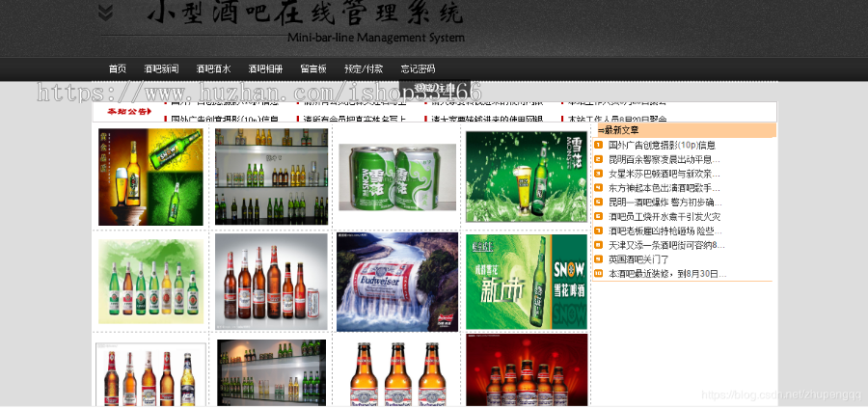Open 酒吧酒水 navigation item

click(213, 69)
